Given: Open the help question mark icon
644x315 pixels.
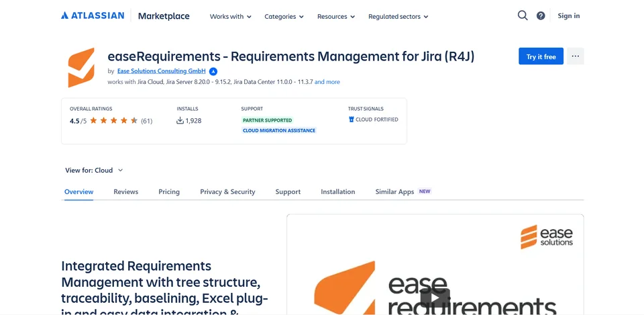Looking at the screenshot, I should (x=541, y=15).
